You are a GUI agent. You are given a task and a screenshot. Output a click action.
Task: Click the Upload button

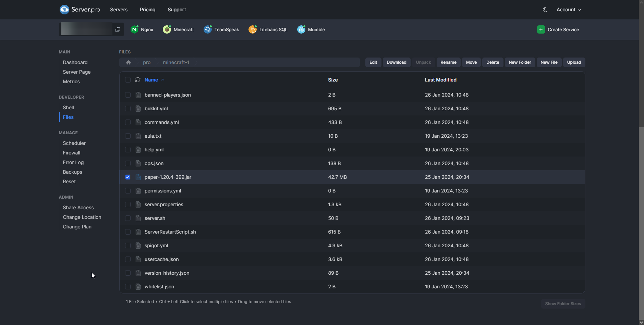[x=574, y=62]
